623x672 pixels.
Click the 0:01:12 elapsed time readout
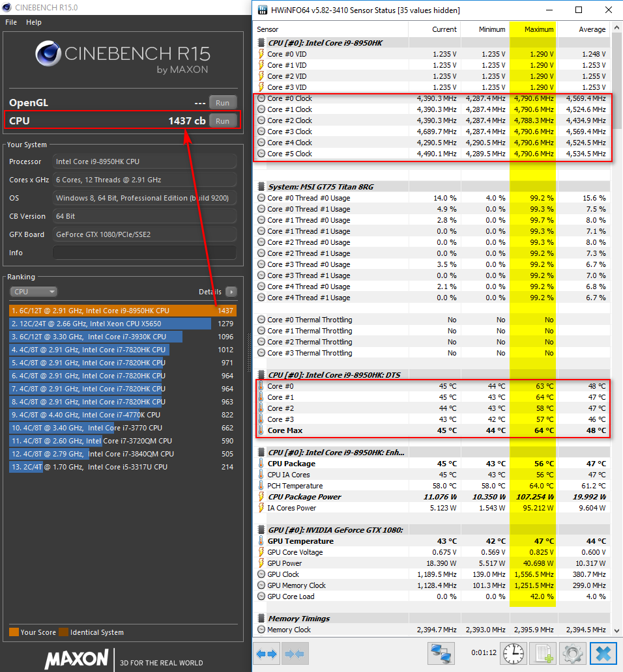point(484,652)
